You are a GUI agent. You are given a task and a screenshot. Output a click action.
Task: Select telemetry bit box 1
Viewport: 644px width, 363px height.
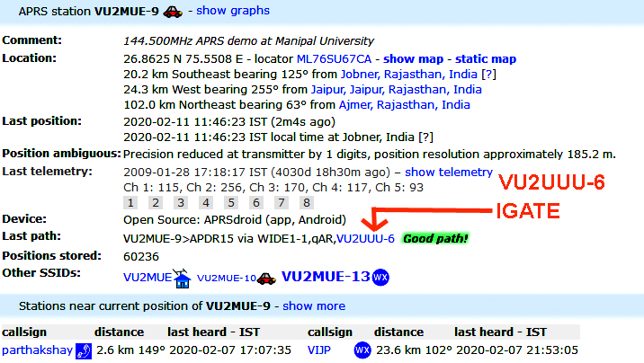point(130,203)
